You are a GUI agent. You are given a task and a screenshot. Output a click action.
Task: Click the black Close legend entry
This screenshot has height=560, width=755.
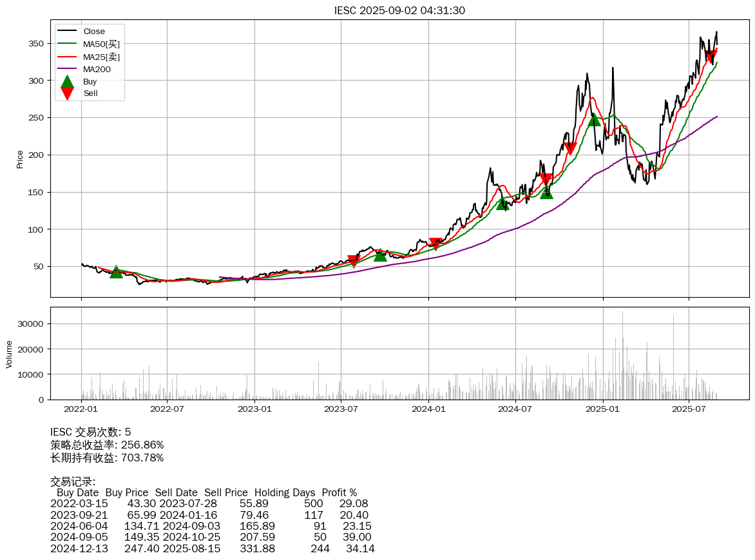[94, 32]
